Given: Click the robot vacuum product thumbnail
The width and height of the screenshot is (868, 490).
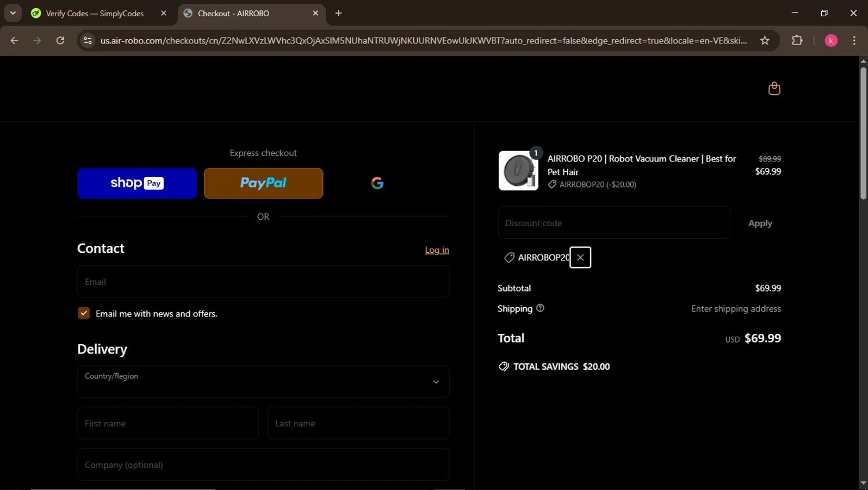Looking at the screenshot, I should (518, 171).
